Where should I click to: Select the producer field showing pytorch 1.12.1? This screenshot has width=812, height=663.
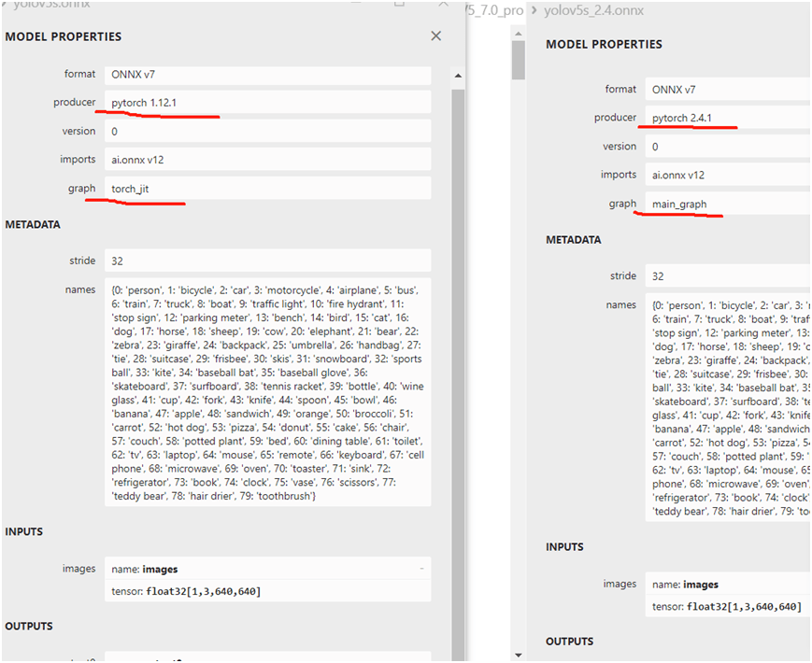266,102
